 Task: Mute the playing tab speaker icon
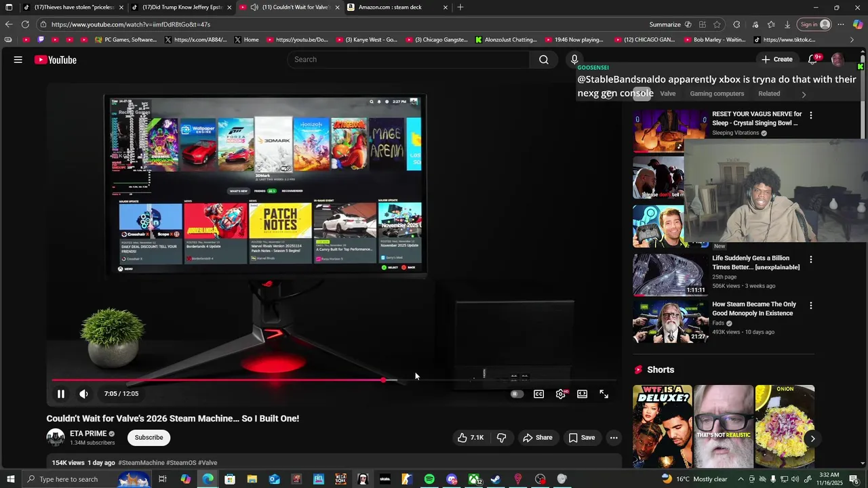click(x=254, y=7)
